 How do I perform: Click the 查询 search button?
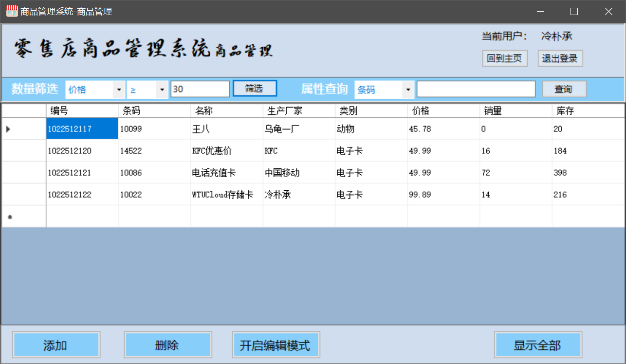[564, 89]
